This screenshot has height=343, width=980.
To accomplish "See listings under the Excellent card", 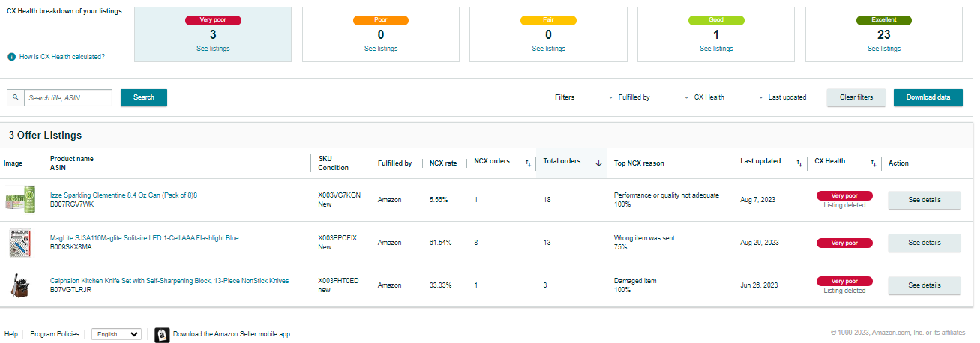I will tap(884, 49).
